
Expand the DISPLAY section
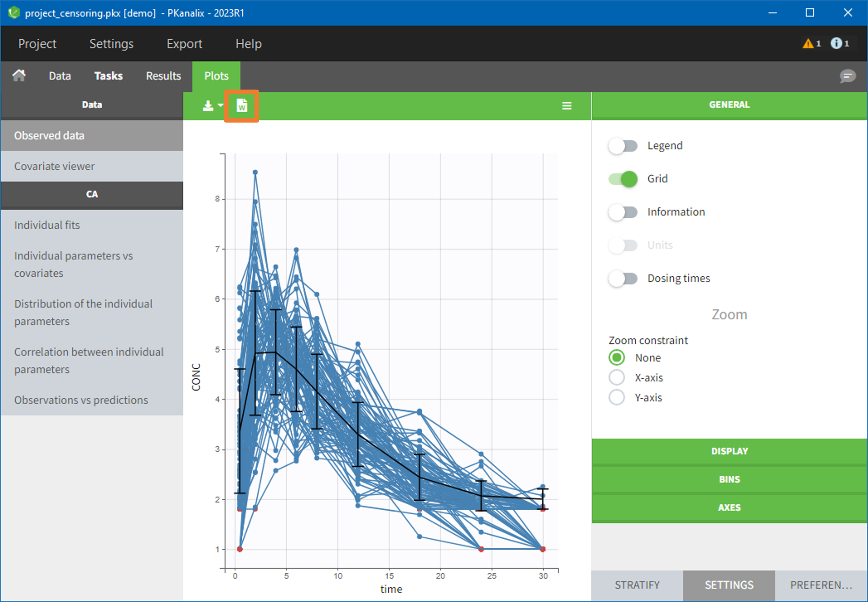(729, 451)
